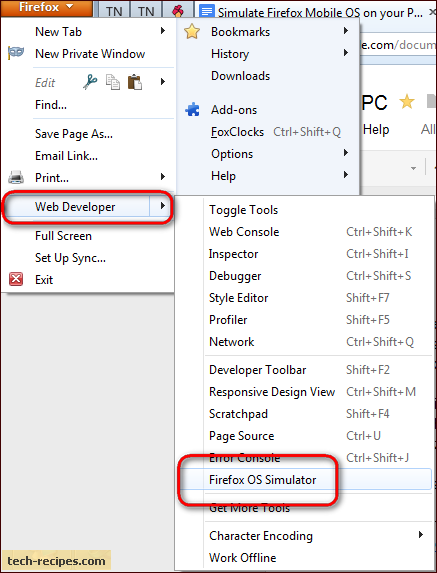Expand the History submenu arrow
Screen dimensions: 437x573
(x=346, y=53)
